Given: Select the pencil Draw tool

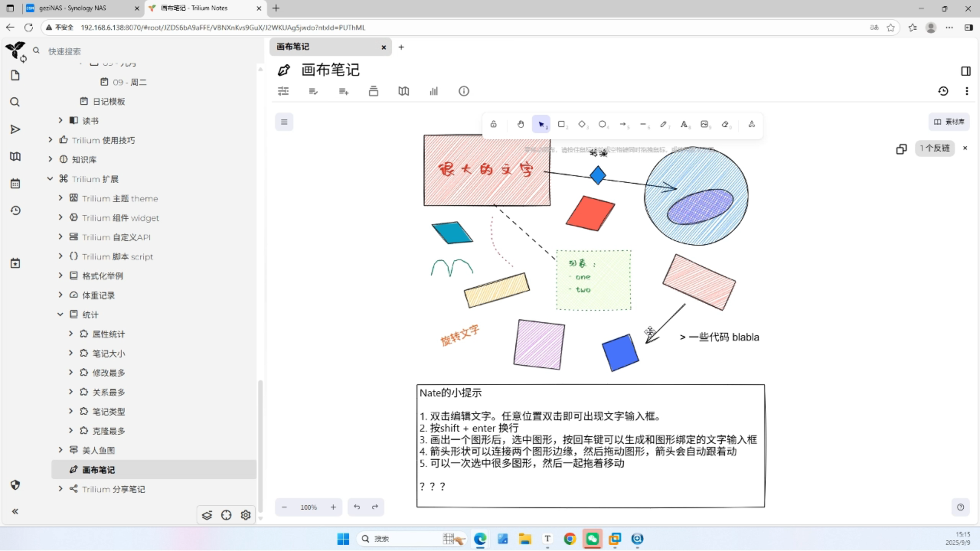Looking at the screenshot, I should point(663,124).
